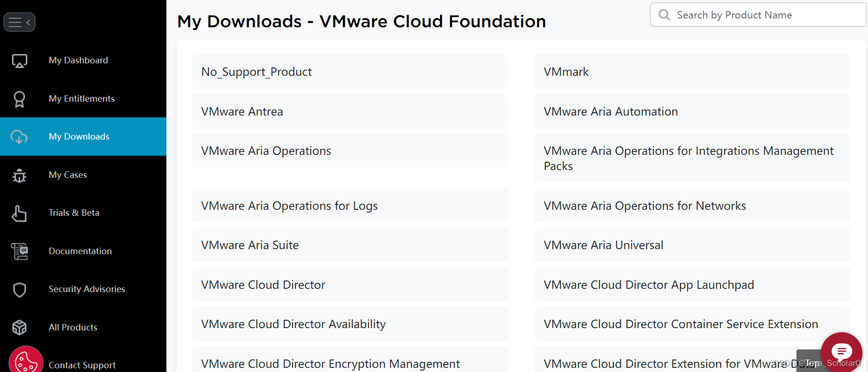Click the My Cases bug icon

click(19, 175)
